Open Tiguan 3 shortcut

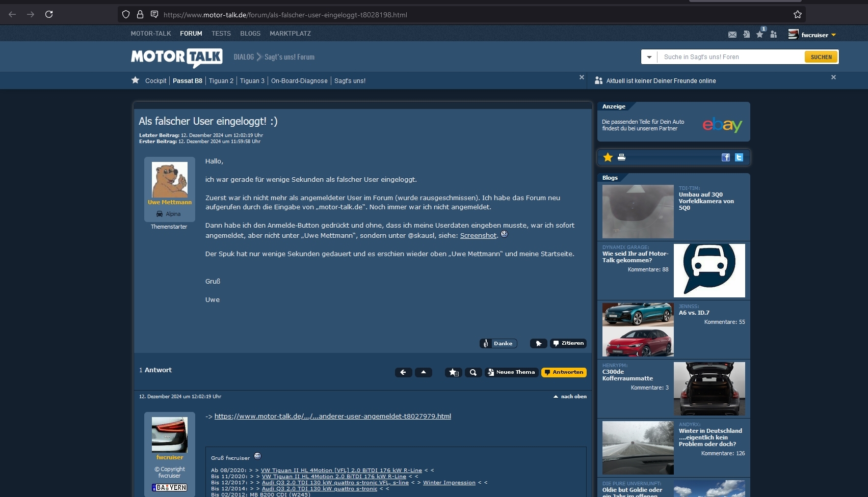pos(252,81)
